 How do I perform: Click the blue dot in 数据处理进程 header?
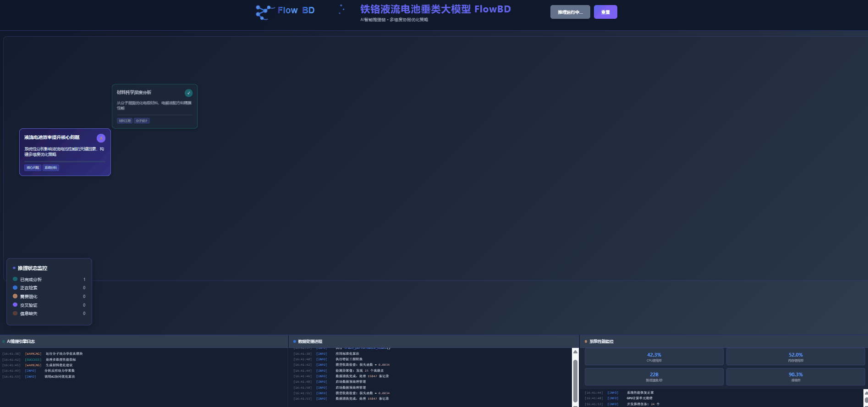click(295, 341)
